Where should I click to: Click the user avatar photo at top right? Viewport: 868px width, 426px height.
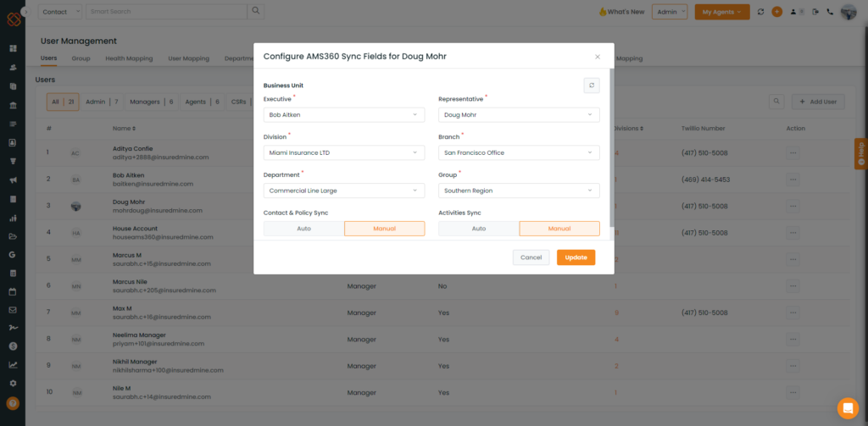tap(848, 12)
